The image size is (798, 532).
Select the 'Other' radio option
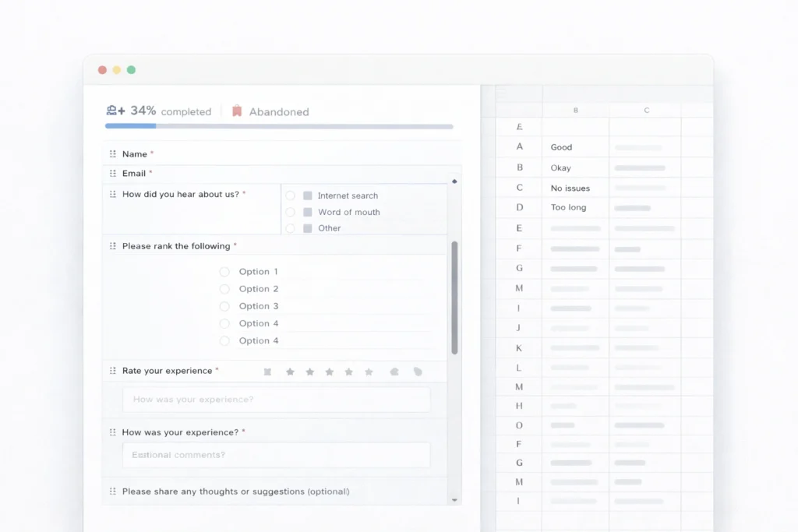[291, 228]
